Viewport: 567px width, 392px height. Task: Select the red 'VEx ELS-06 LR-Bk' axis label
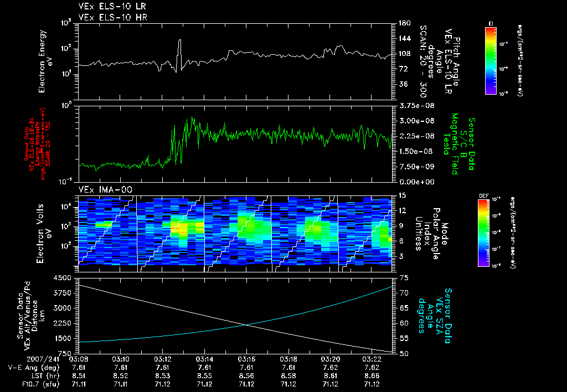tap(32, 144)
